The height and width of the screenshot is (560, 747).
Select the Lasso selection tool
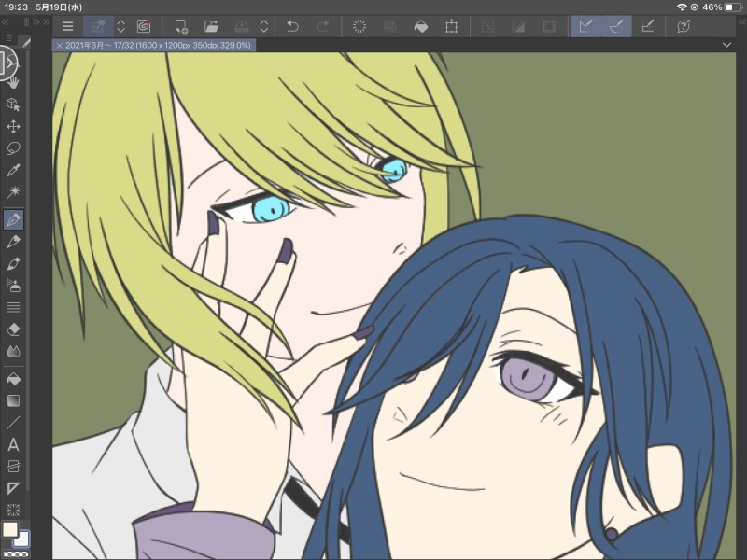pos(13,148)
